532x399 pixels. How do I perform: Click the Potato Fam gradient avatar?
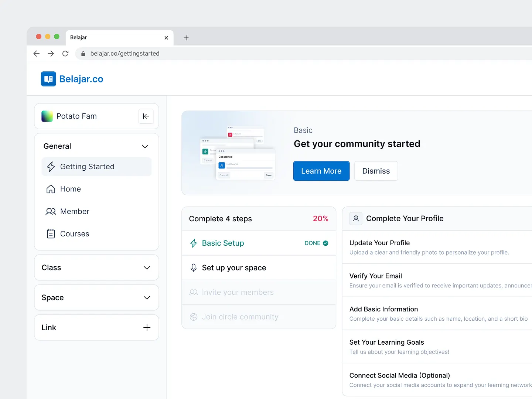coord(47,116)
